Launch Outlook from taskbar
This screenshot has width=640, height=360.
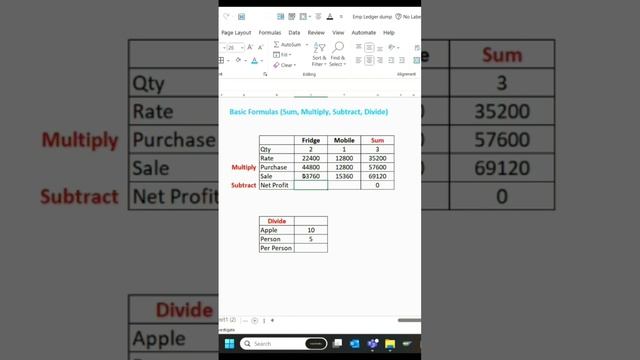[x=355, y=344]
